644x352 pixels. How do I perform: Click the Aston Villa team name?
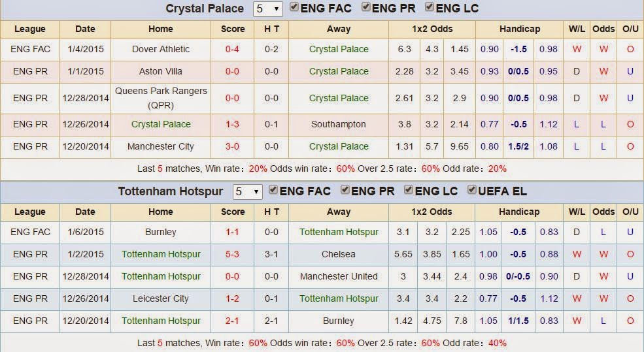[x=161, y=71]
